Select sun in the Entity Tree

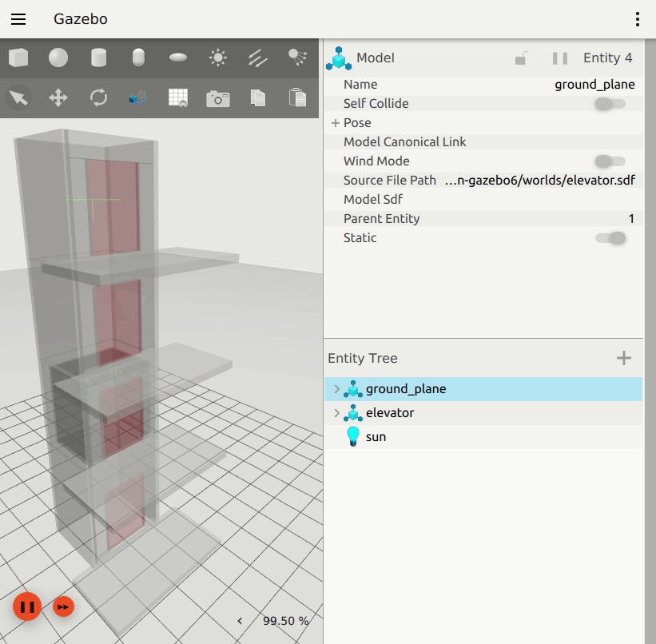(483, 437)
